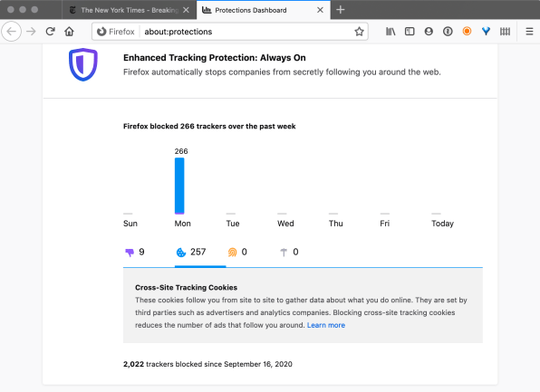Select the cross-site cookies tab showing 257
The image size is (540, 392).
coord(191,253)
